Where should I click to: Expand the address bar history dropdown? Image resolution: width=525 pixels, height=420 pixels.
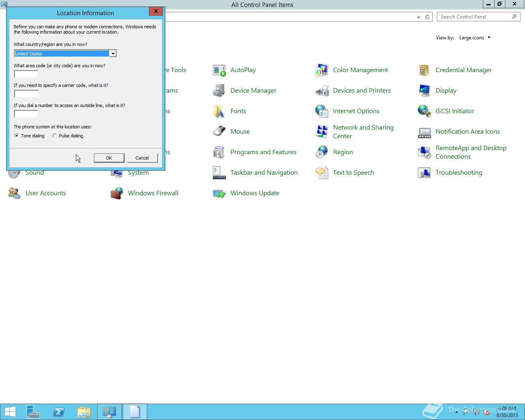[x=418, y=17]
